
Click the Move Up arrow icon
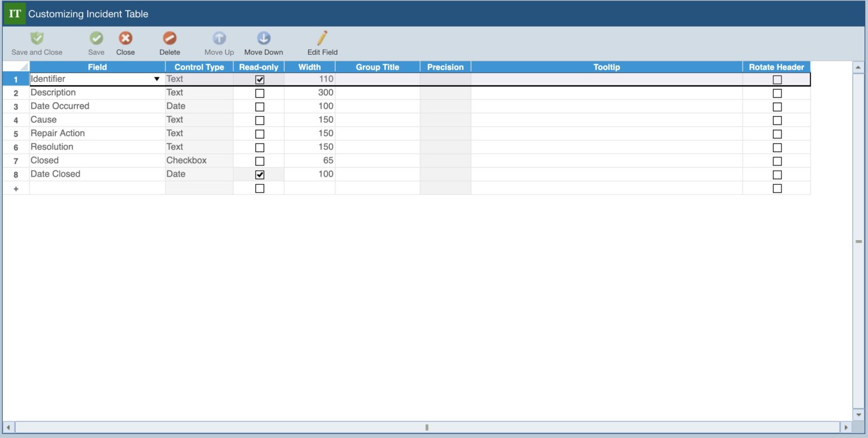coord(219,38)
